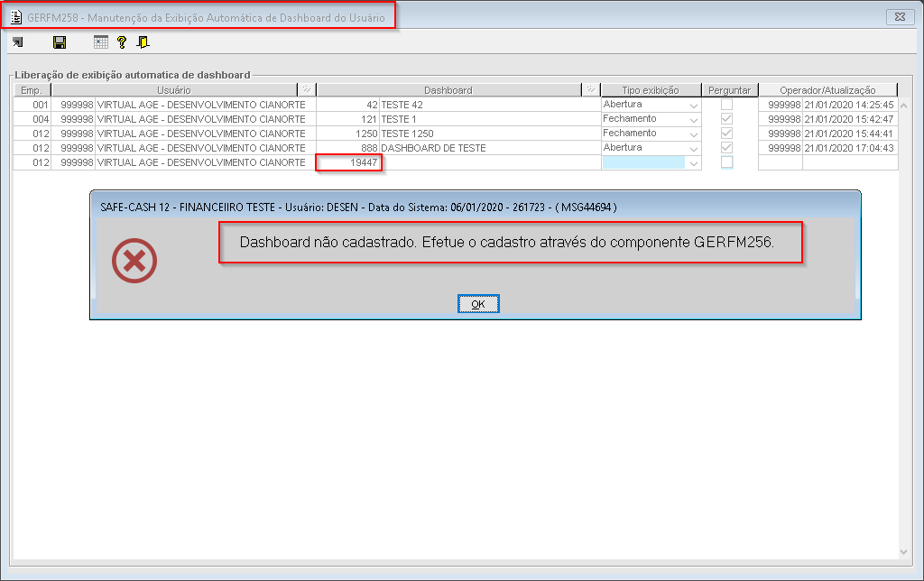Image resolution: width=924 pixels, height=581 pixels.
Task: Click the dashboard code cell 1250
Action: click(x=348, y=134)
